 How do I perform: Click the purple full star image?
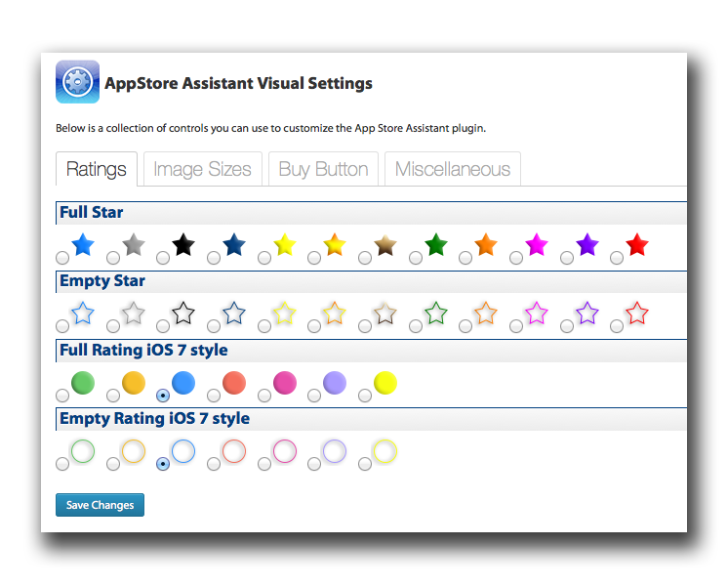point(587,244)
